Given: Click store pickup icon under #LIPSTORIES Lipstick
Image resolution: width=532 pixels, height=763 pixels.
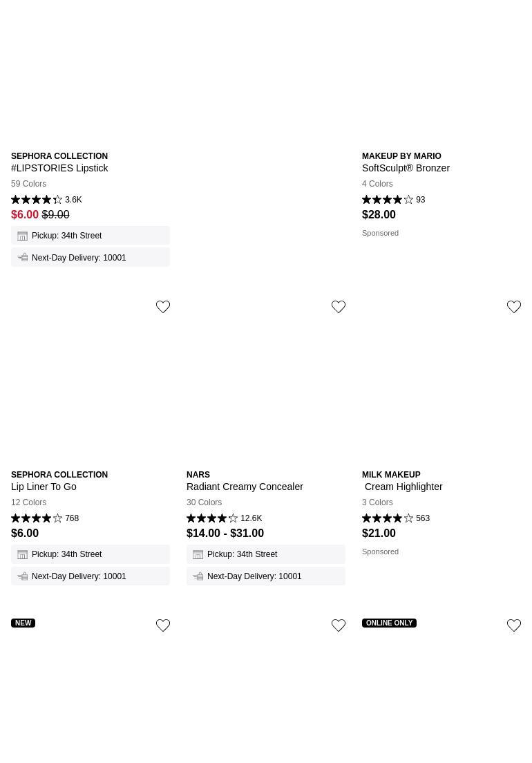Looking at the screenshot, I should tap(23, 236).
